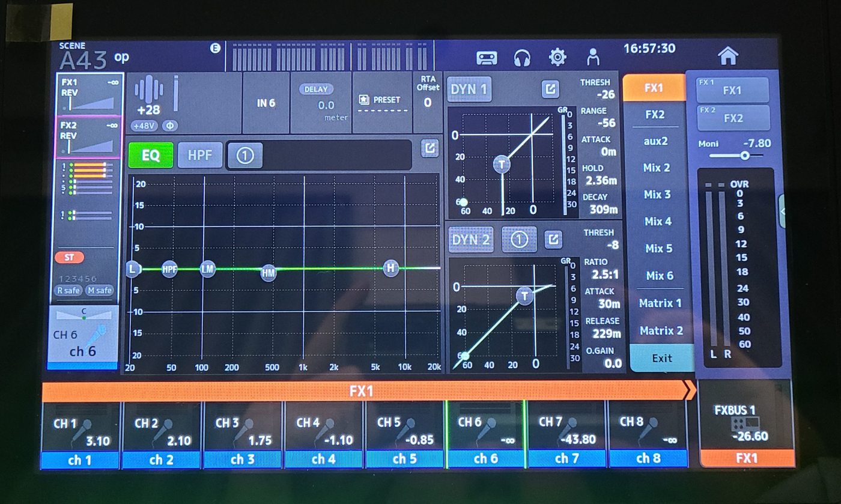Expand the side panel arrow handle
The image size is (841, 504).
(x=783, y=211)
